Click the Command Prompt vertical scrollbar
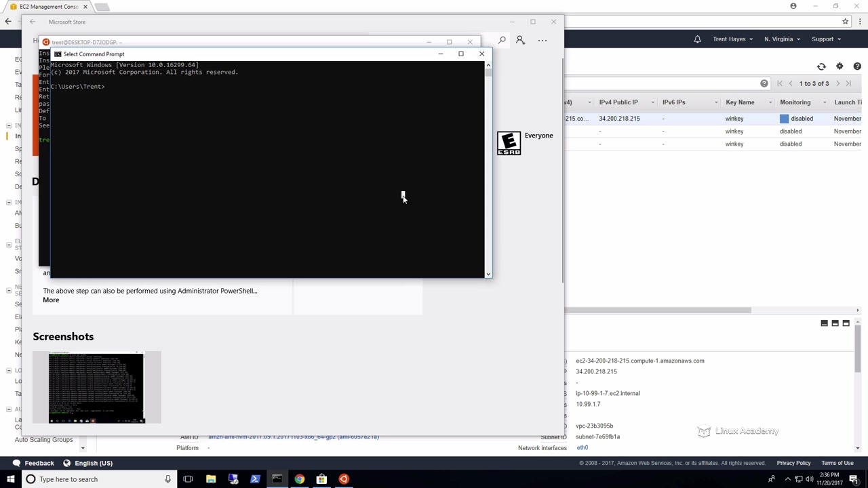 [x=488, y=169]
